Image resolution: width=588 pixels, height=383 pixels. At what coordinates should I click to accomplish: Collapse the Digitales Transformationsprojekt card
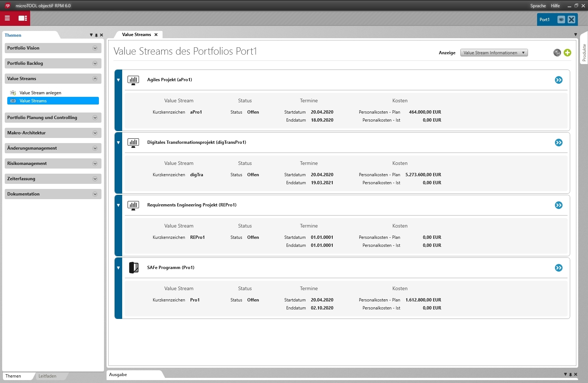click(x=118, y=143)
